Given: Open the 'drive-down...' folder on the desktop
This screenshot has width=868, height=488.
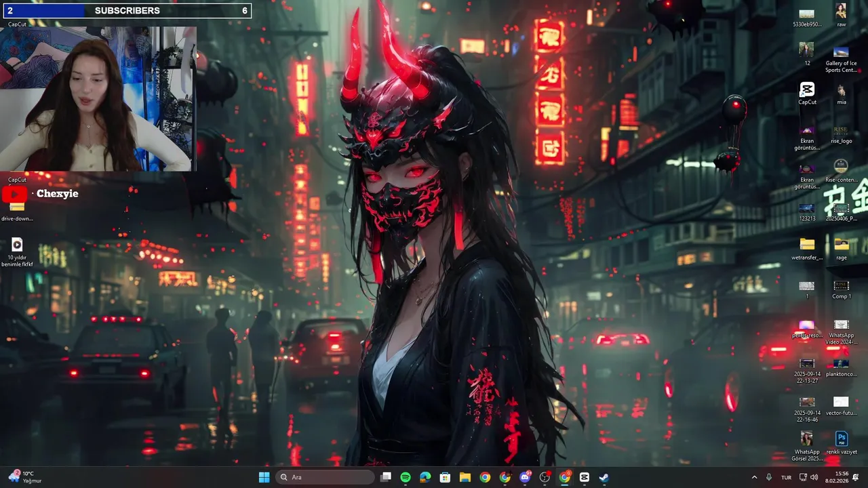Looking at the screenshot, I should coord(17,211).
